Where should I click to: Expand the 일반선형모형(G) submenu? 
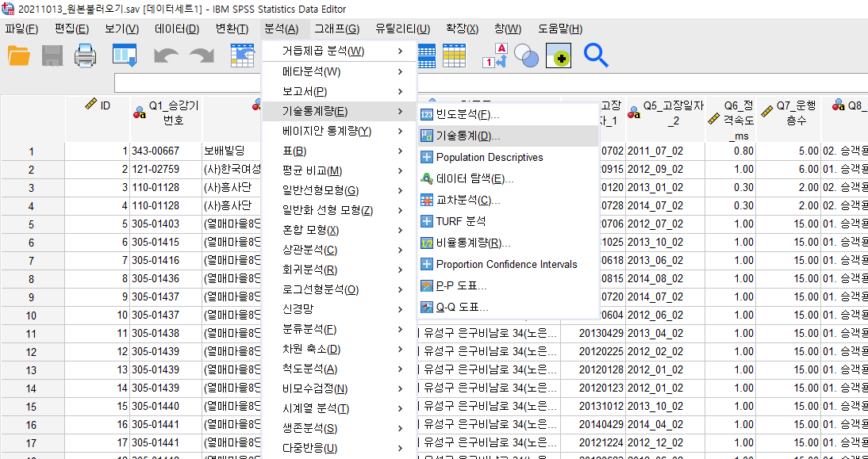click(339, 191)
